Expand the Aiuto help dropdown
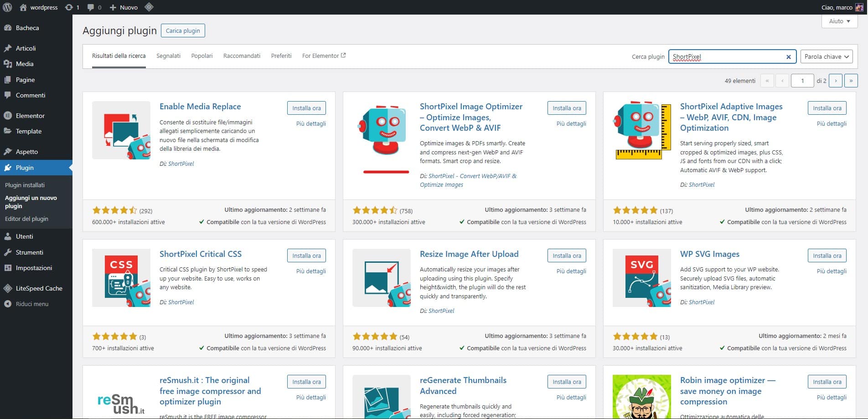This screenshot has width=868, height=419. [839, 21]
